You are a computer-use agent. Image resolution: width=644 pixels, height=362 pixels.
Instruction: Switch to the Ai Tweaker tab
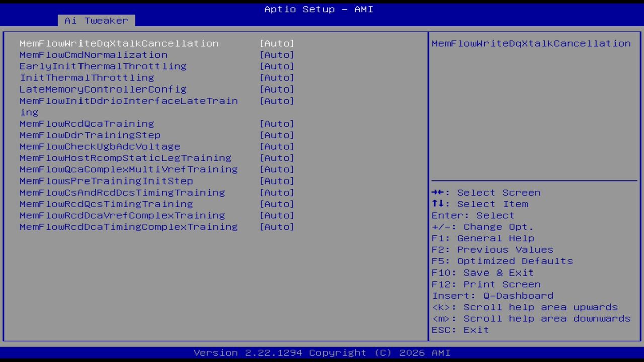point(95,20)
